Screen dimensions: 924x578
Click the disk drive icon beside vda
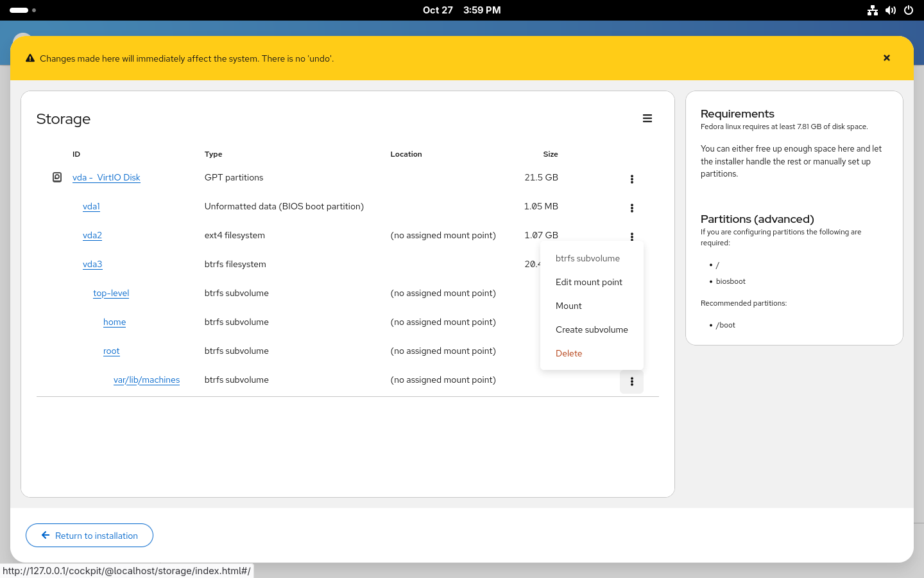tap(57, 177)
